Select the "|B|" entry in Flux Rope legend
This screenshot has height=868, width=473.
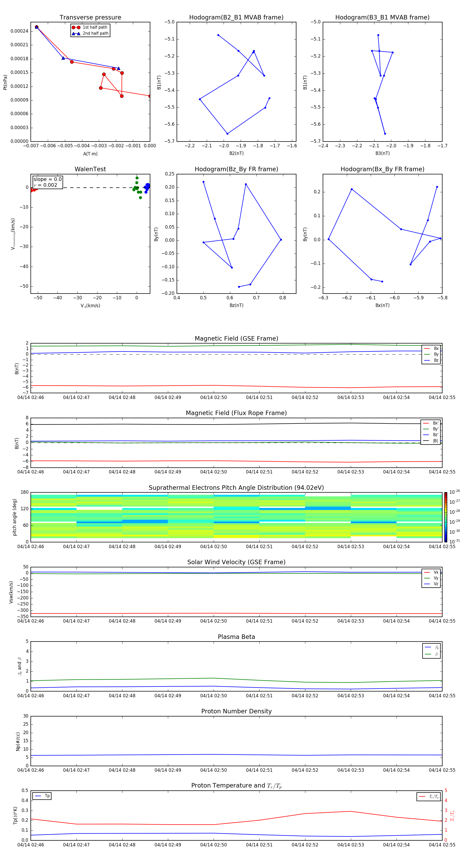tap(431, 441)
